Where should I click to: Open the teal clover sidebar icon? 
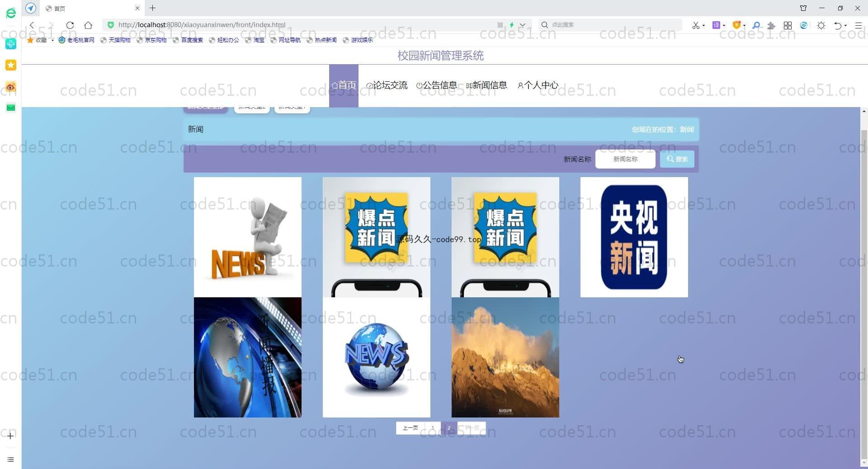coord(11,44)
